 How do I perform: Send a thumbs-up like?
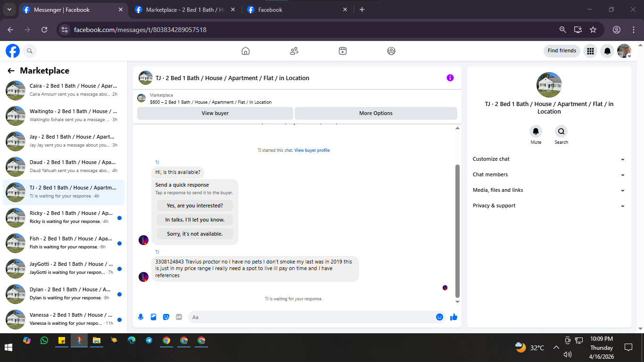(454, 317)
